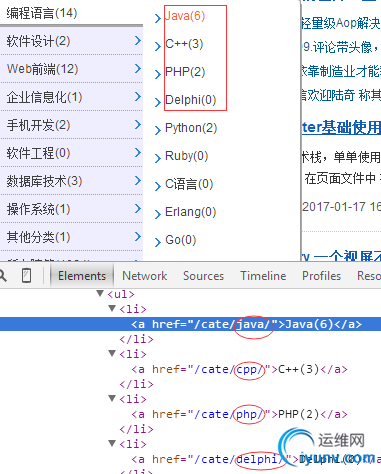Viewport: 381px width, 474px height.
Task: Click the chevron arrow beside Web前端(12)
Action: tap(138, 69)
